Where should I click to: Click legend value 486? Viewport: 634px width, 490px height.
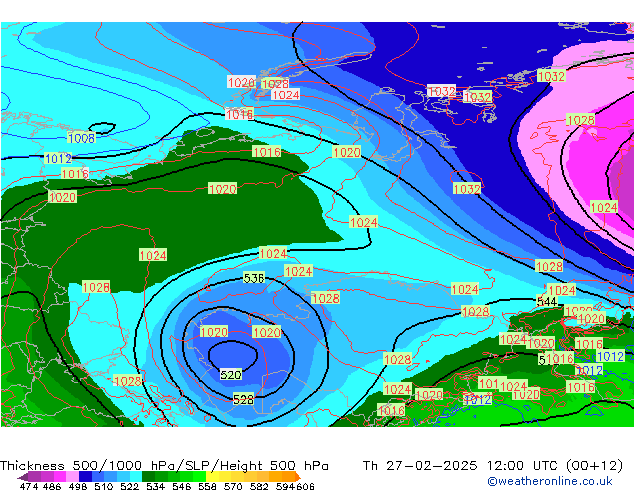point(52,486)
